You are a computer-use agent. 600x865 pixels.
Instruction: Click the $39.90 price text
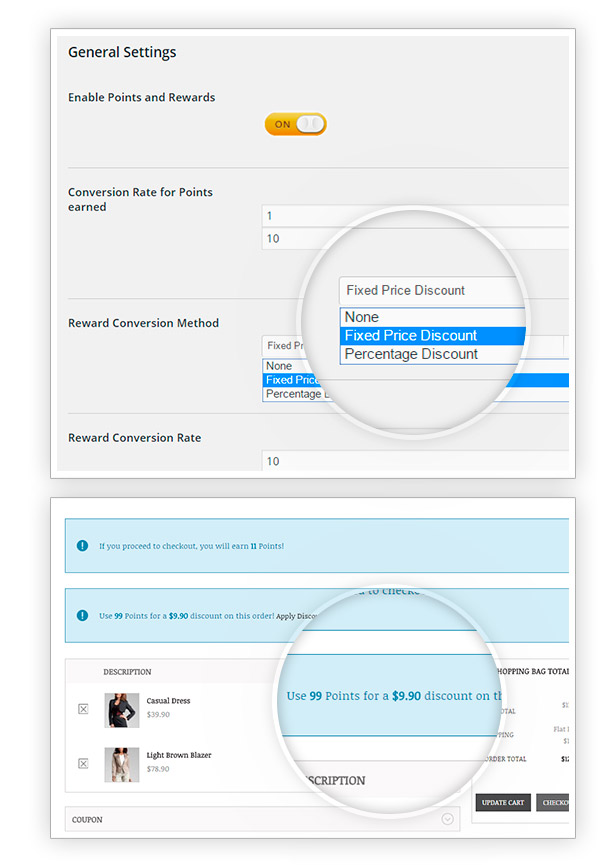(x=158, y=714)
